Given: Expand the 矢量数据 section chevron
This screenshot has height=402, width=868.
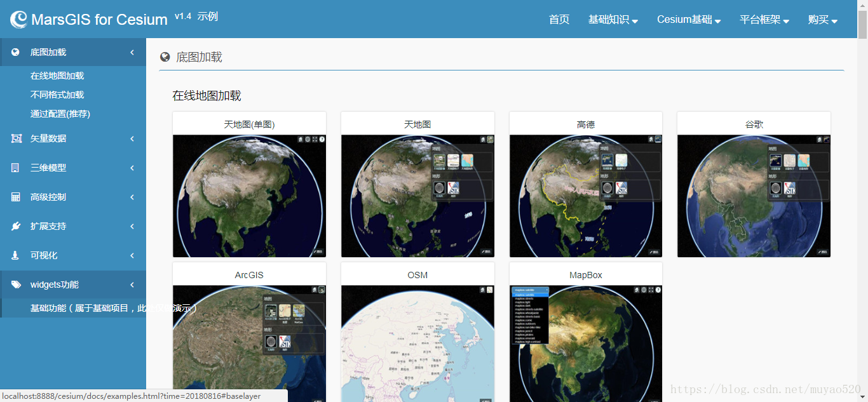Looking at the screenshot, I should click(x=132, y=138).
